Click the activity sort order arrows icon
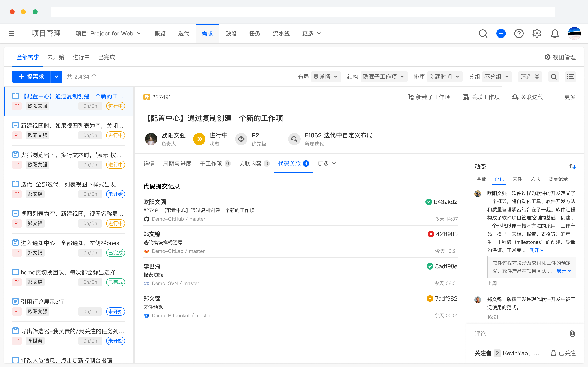 (x=572, y=167)
